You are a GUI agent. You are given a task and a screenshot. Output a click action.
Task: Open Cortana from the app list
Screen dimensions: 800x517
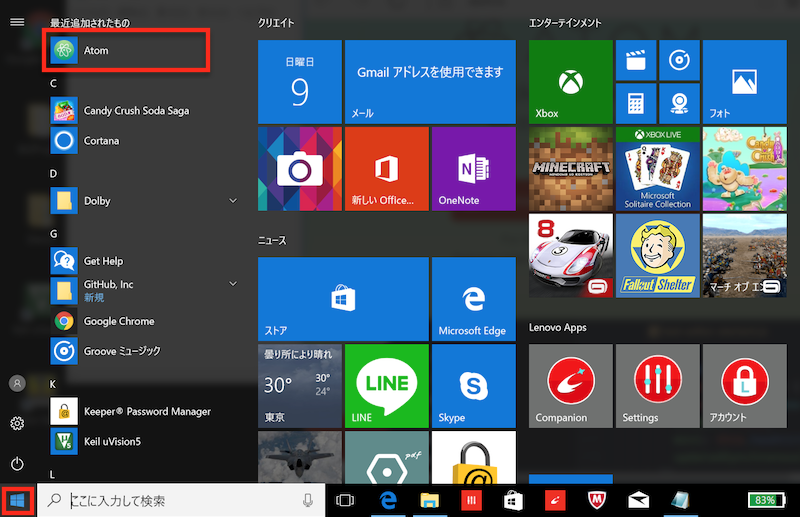(101, 141)
